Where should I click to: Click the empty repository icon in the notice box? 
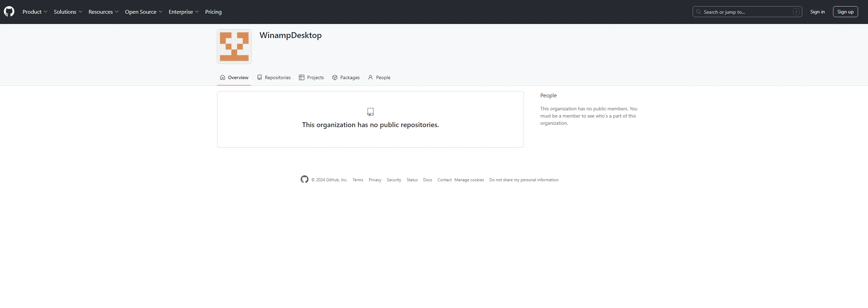click(370, 112)
